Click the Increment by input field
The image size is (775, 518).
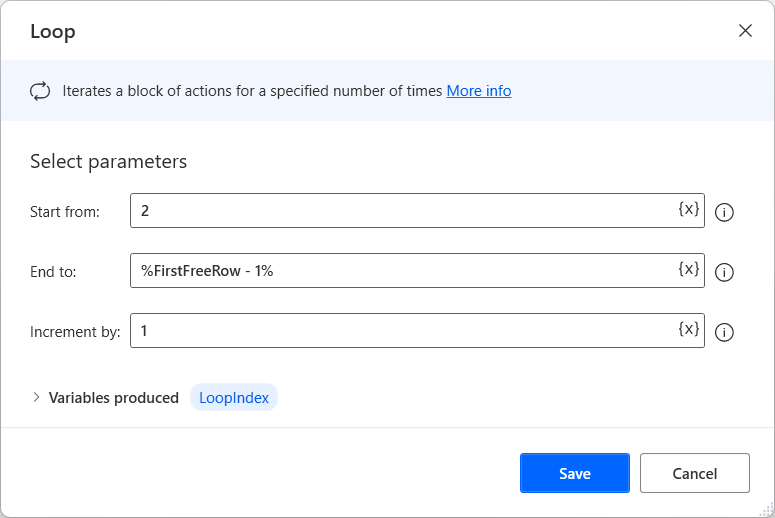pyautogui.click(x=400, y=331)
